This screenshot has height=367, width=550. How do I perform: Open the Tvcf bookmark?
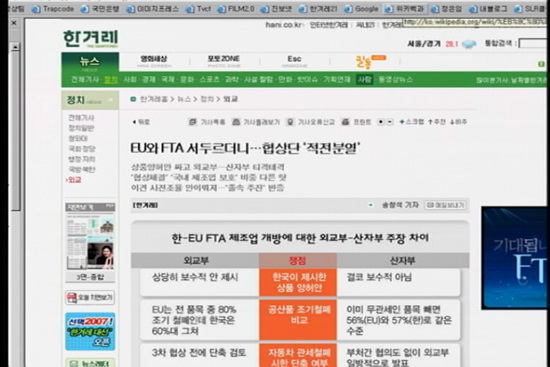point(199,9)
